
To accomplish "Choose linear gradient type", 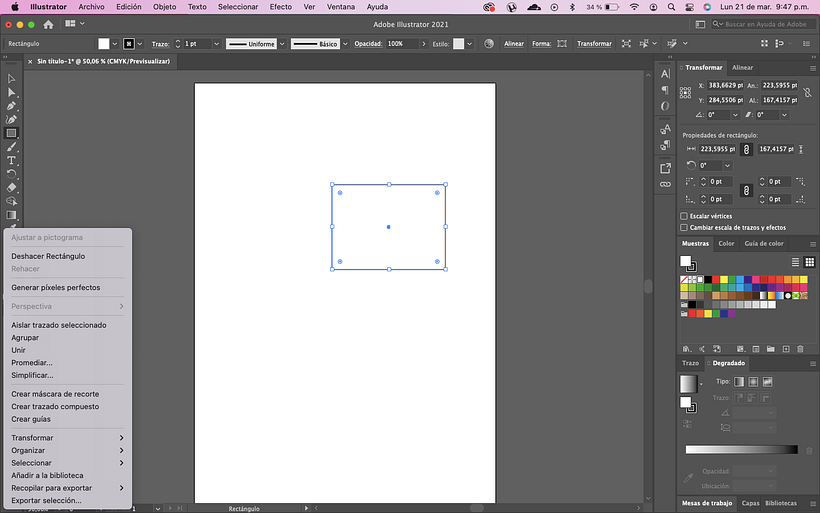I will [x=739, y=382].
